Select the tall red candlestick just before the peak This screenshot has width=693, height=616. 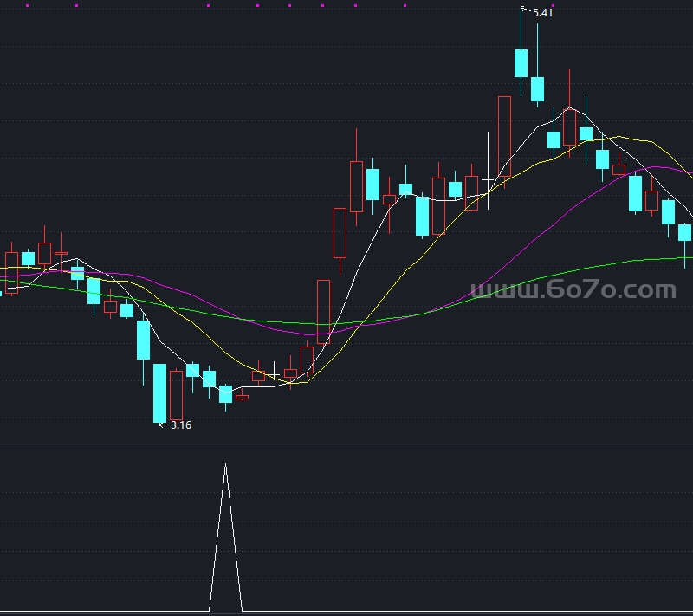click(x=504, y=136)
